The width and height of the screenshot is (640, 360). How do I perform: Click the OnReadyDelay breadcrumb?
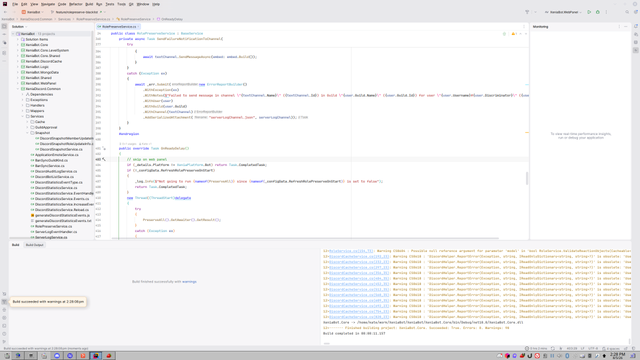172,19
